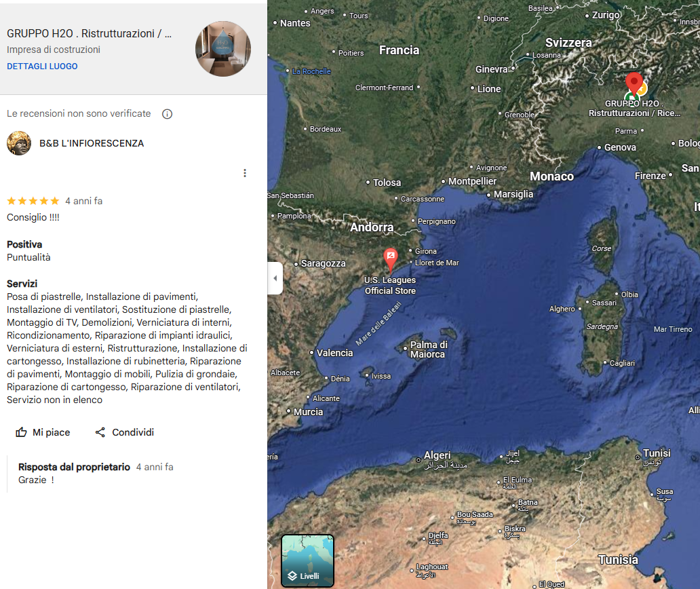The height and width of the screenshot is (589, 700).
Task: Click the Girona city label
Action: point(426,251)
